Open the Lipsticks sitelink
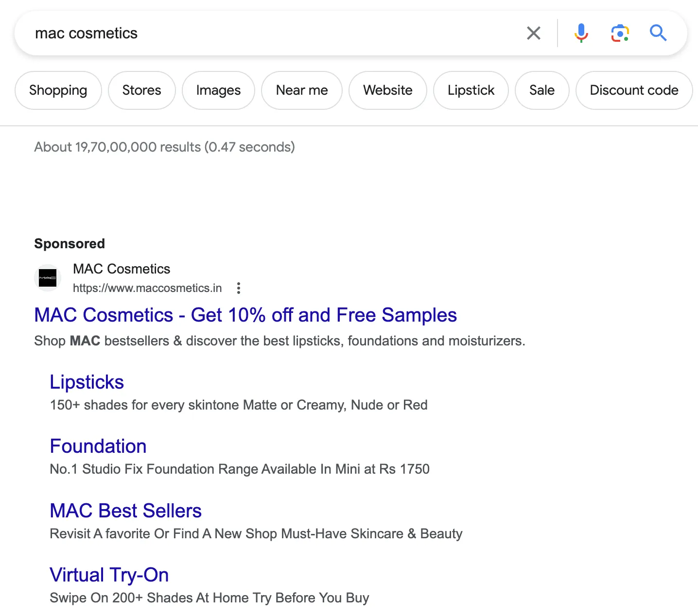Image resolution: width=698 pixels, height=616 pixels. pos(87,382)
